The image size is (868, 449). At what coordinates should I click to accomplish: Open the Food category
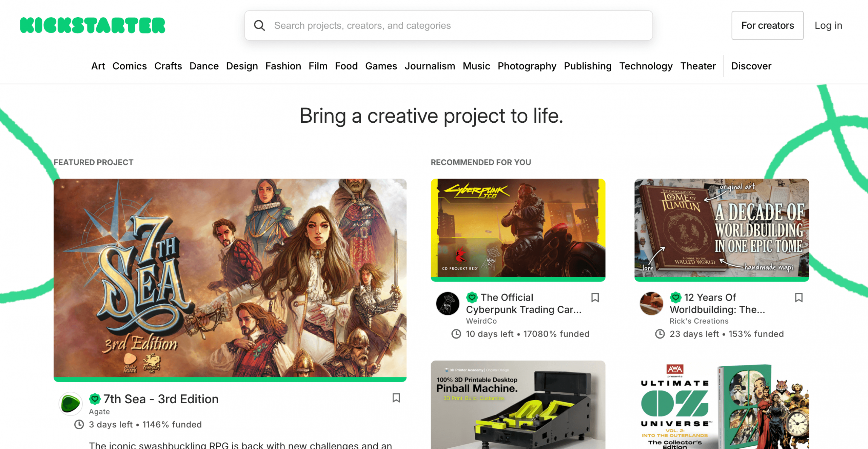coord(346,66)
